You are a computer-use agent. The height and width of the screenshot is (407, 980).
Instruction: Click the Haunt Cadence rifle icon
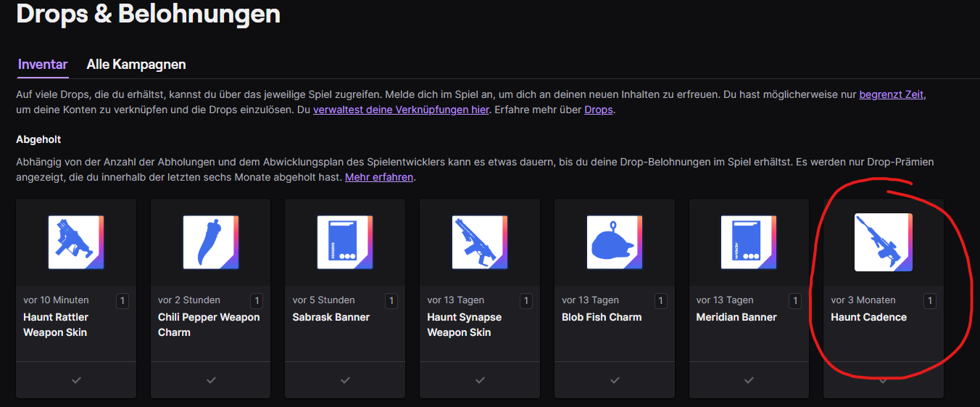point(883,242)
